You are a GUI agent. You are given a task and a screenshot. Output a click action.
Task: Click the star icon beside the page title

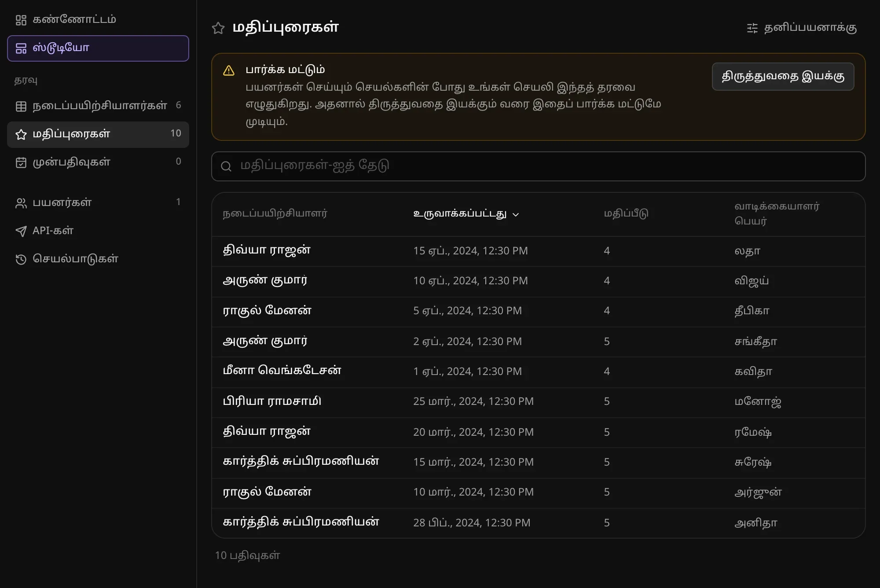point(218,28)
